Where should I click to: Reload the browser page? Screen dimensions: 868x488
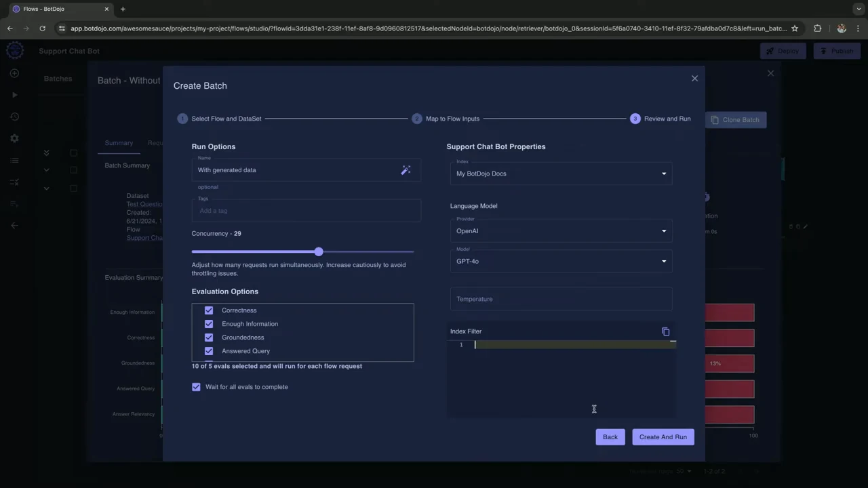(x=42, y=28)
